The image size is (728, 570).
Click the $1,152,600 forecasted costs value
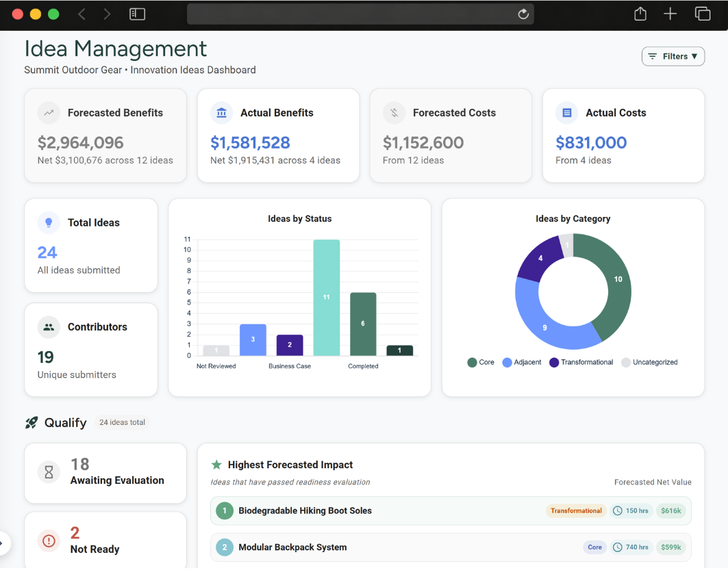click(423, 142)
